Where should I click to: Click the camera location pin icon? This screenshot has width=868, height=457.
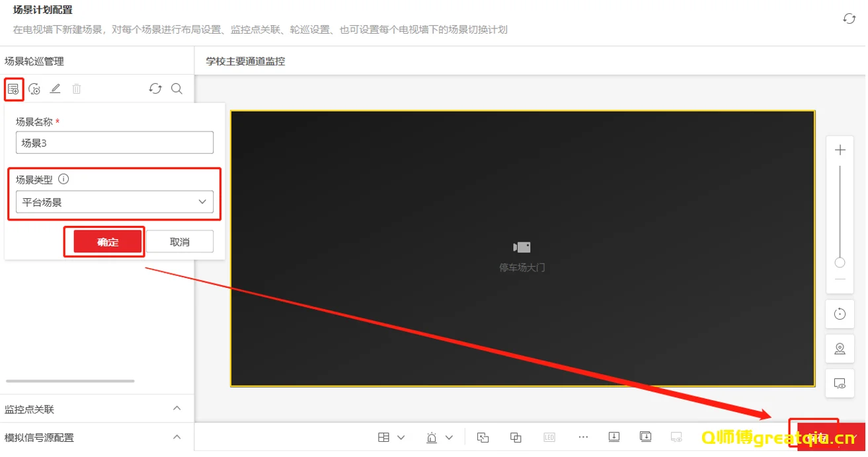(x=840, y=349)
